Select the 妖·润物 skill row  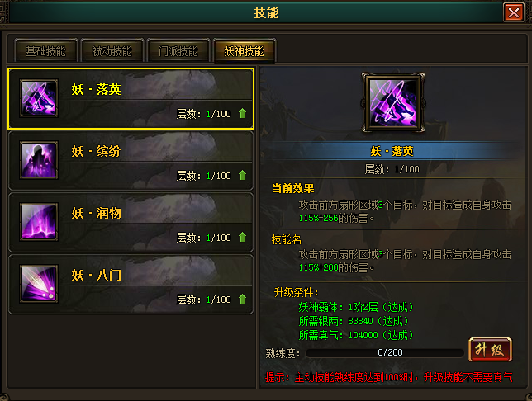click(x=131, y=222)
